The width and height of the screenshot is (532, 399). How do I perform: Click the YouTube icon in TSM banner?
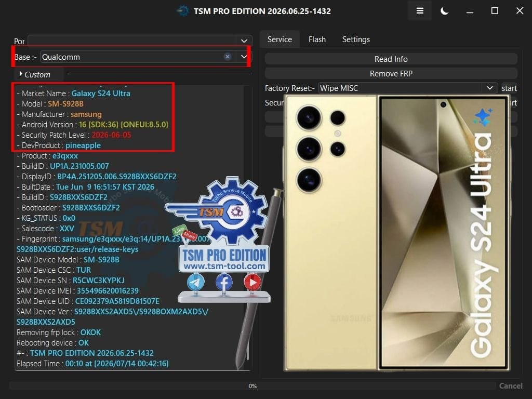pyautogui.click(x=252, y=282)
